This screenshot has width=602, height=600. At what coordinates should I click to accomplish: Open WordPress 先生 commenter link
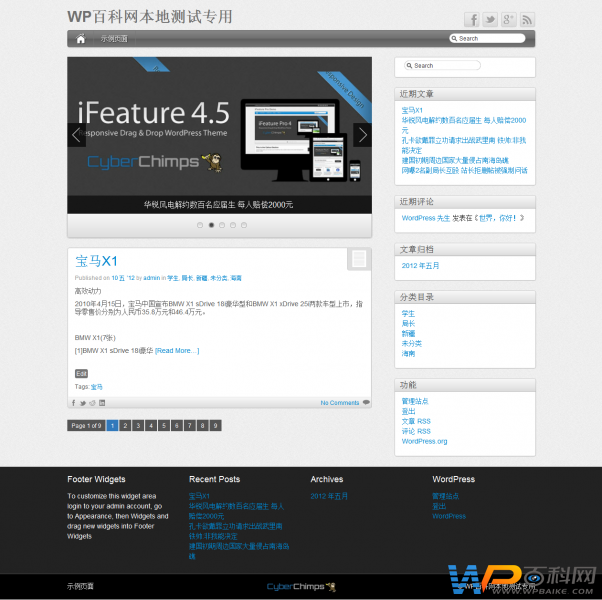(425, 218)
